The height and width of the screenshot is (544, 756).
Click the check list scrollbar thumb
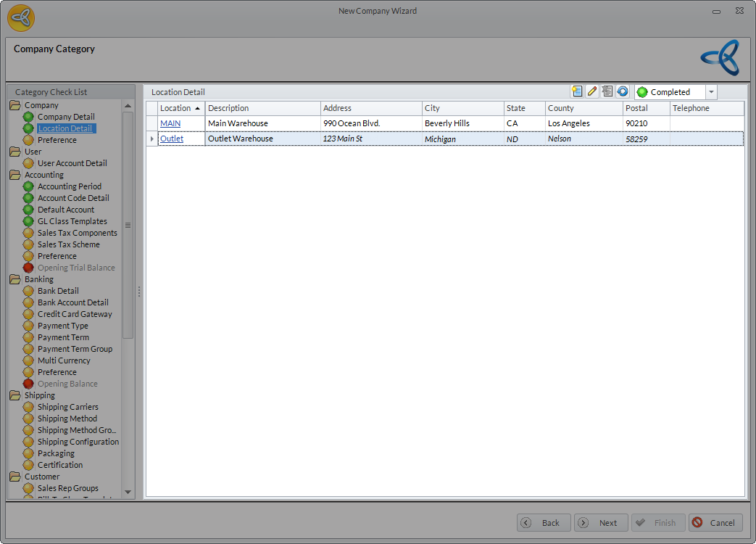(x=128, y=226)
